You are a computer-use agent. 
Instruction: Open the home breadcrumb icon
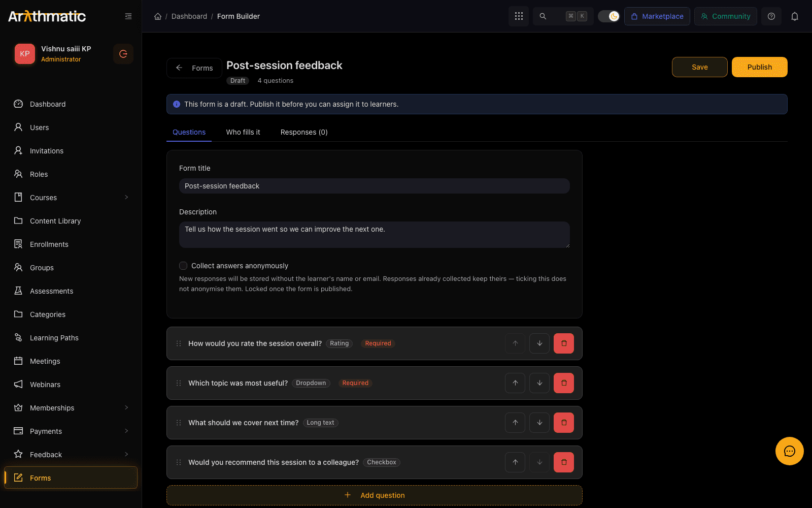tap(158, 16)
